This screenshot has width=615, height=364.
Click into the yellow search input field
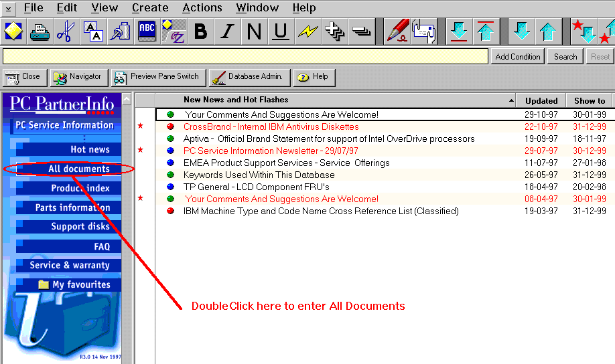tap(245, 57)
